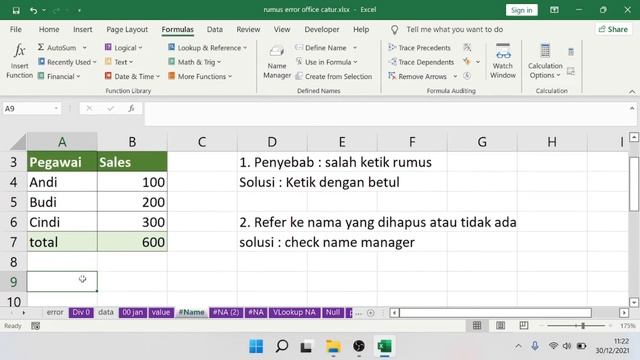Open the Use in Formula dropdown
The image size is (640, 360).
tap(327, 62)
